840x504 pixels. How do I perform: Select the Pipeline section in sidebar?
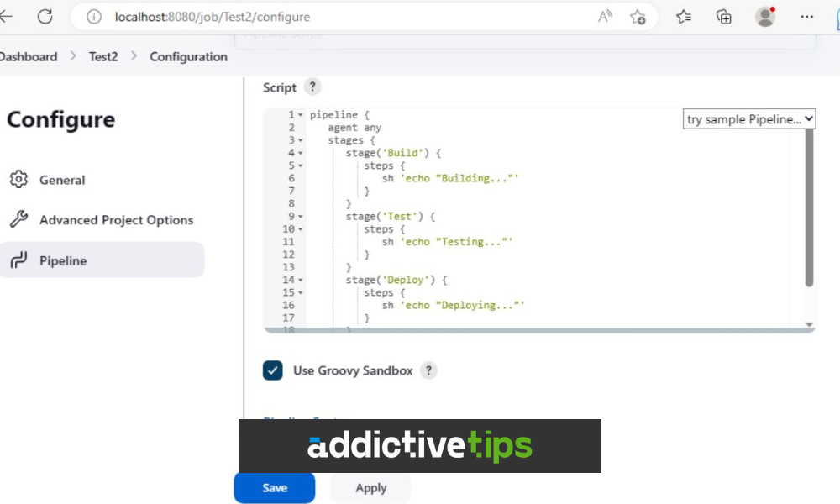(x=63, y=260)
